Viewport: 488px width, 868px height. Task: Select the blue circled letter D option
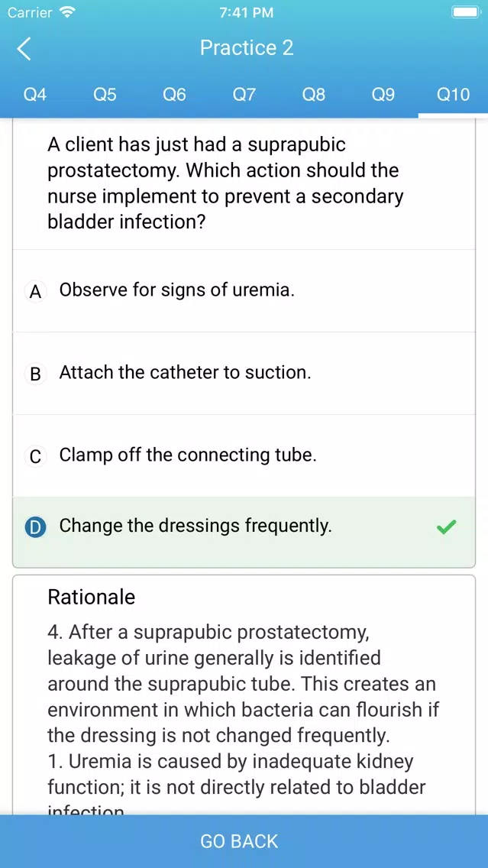point(35,527)
